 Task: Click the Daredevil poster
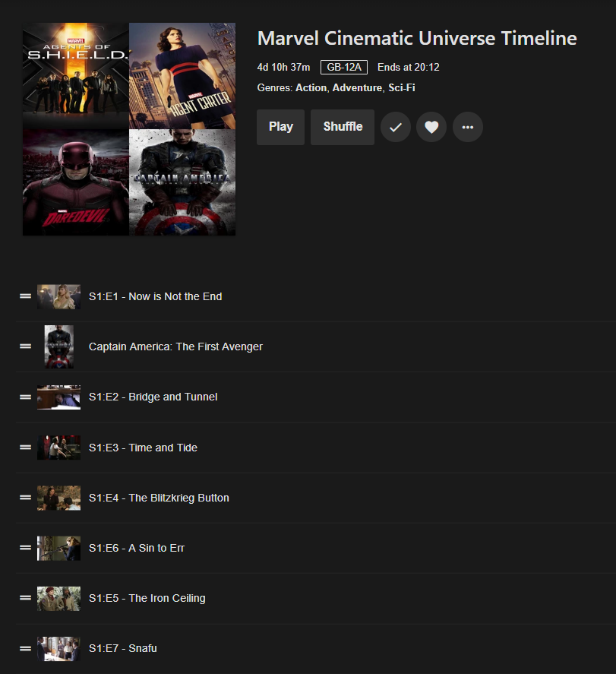pos(76,182)
